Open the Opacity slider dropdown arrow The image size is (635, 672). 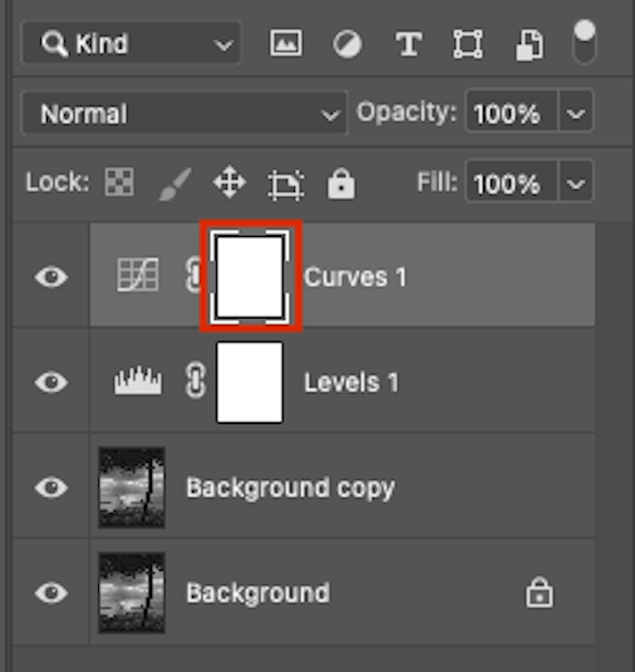575,113
